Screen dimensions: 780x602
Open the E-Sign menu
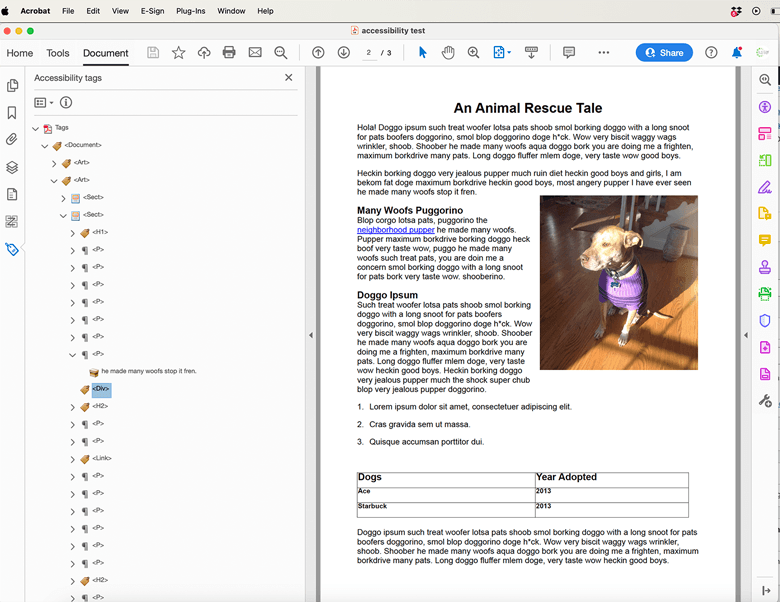pos(152,11)
